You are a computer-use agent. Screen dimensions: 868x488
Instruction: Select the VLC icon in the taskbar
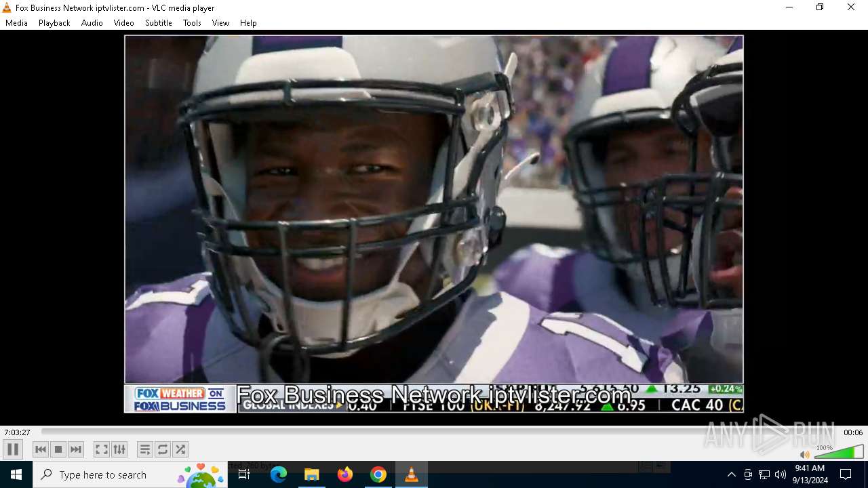(412, 474)
